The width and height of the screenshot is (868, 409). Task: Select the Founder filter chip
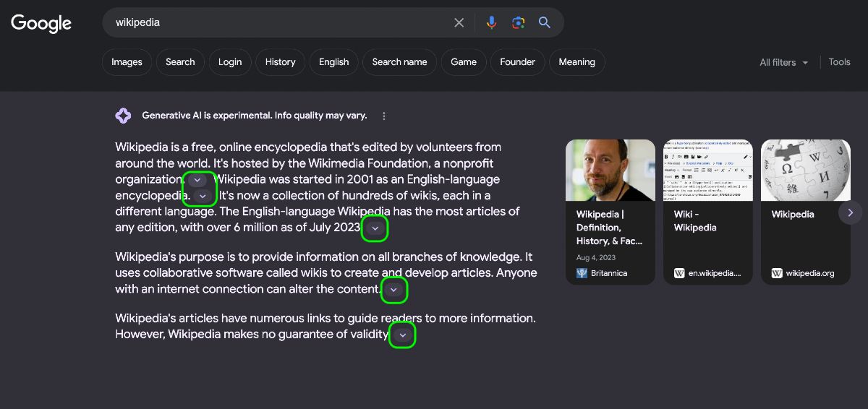pos(518,62)
